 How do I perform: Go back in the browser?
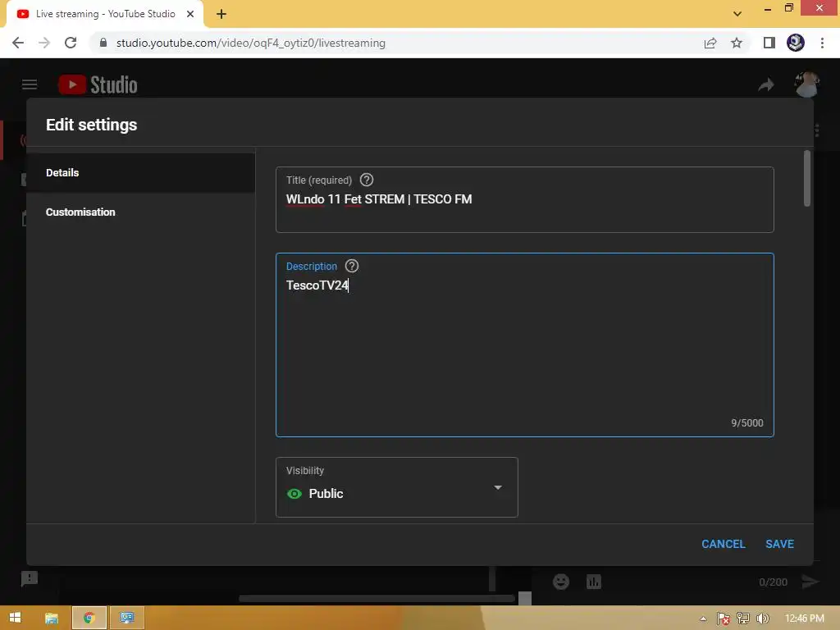click(18, 43)
